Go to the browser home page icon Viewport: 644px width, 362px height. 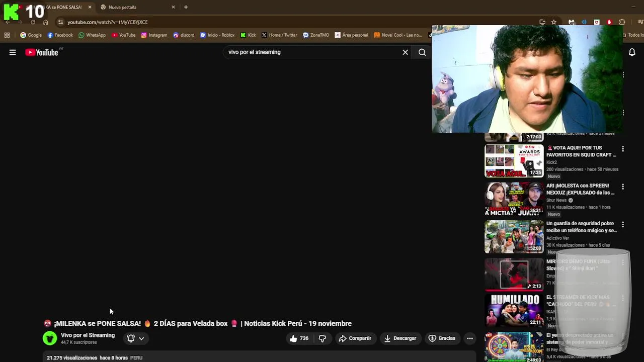[46, 22]
